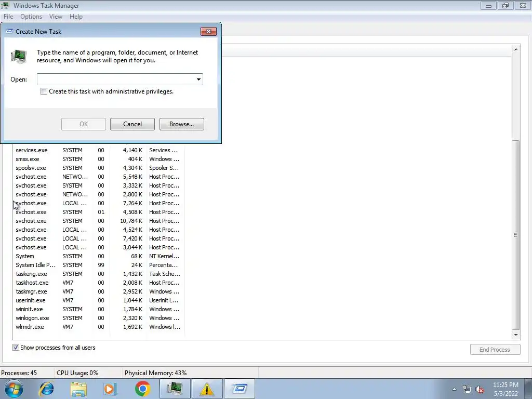
Task: Open the File menu
Action: (8, 17)
